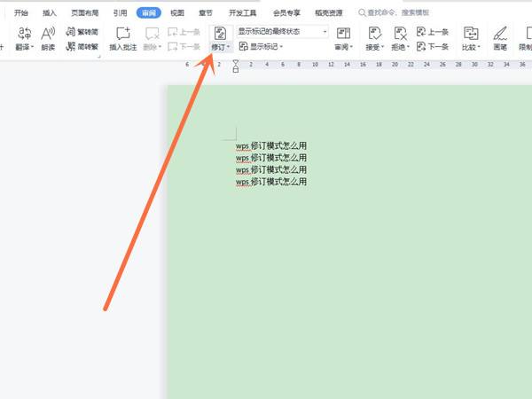This screenshot has width=532, height=399.
Task: Click the 接受 accept changes icon
Action: (x=374, y=39)
